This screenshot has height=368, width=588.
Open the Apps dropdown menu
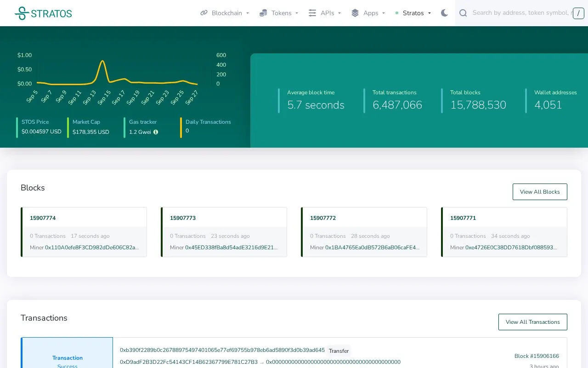click(x=368, y=13)
